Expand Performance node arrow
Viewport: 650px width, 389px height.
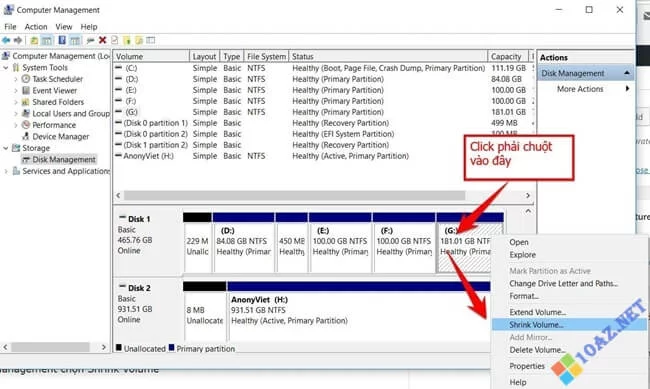pos(16,125)
